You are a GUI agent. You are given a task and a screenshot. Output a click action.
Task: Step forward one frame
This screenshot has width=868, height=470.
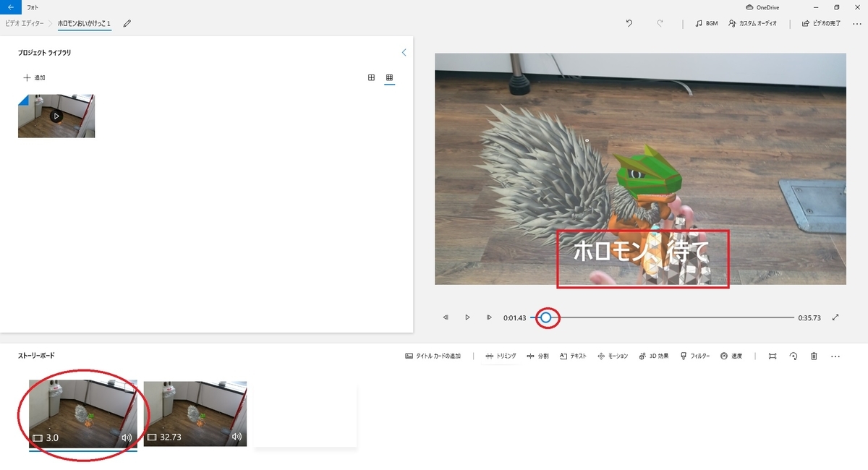point(489,317)
